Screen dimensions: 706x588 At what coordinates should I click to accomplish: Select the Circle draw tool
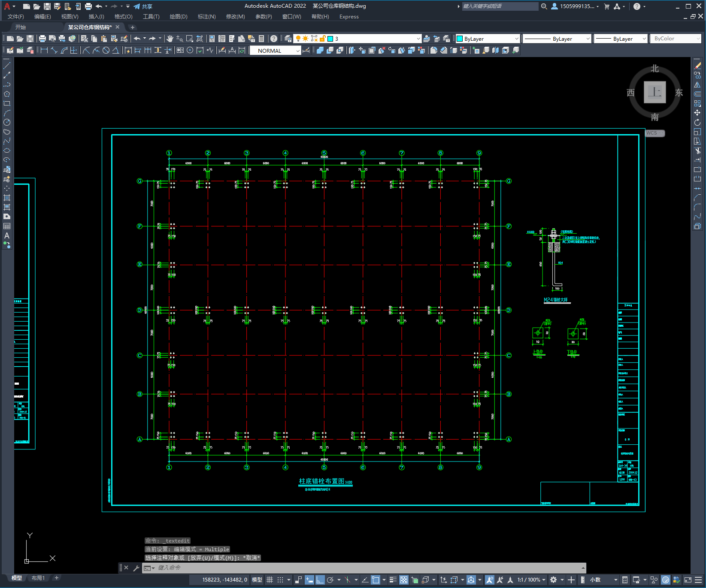point(7,122)
